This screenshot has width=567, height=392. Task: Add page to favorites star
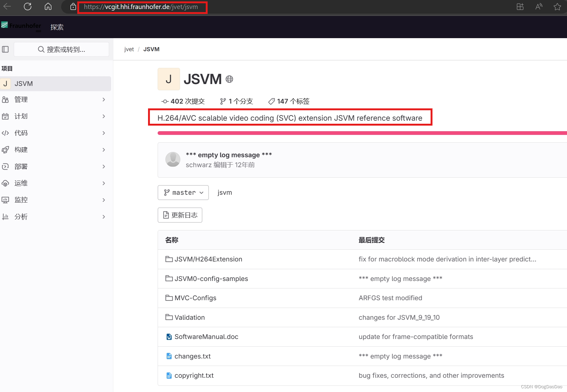click(x=557, y=7)
